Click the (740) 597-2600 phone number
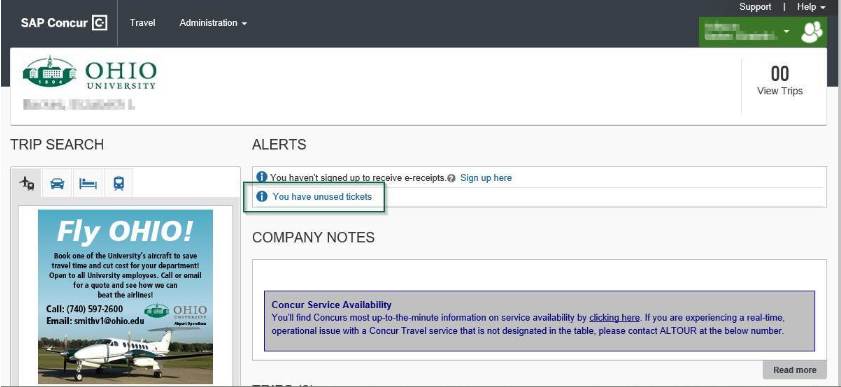 pyautogui.click(x=94, y=309)
